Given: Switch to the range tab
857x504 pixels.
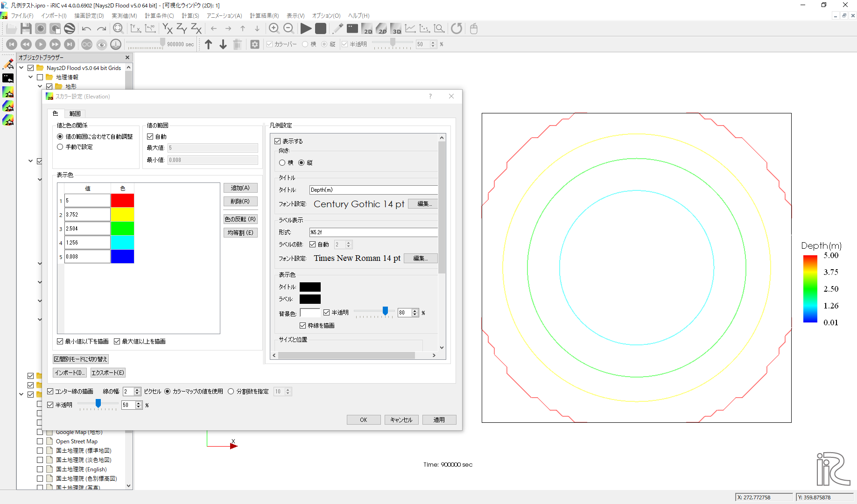Looking at the screenshot, I should click(75, 113).
